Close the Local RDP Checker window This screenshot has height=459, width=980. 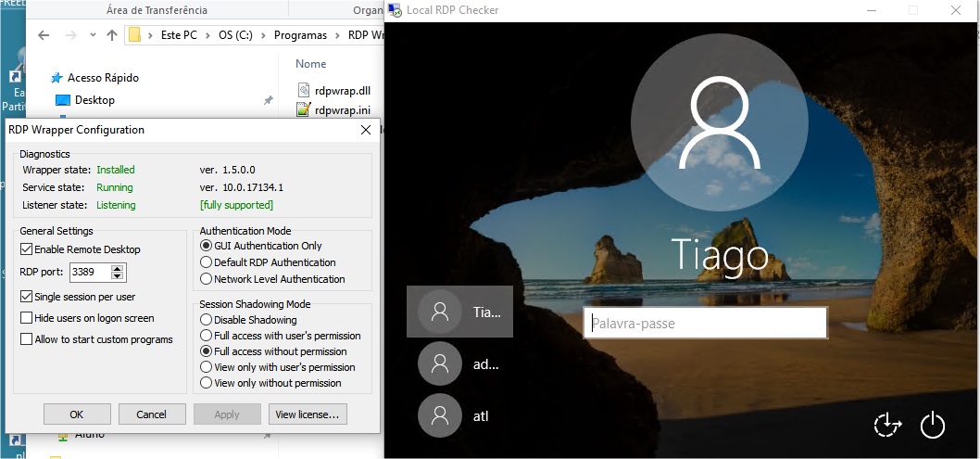[956, 10]
